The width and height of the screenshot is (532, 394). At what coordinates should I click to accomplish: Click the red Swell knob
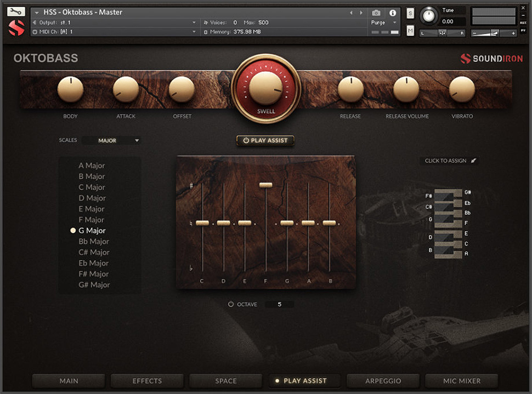(x=265, y=88)
